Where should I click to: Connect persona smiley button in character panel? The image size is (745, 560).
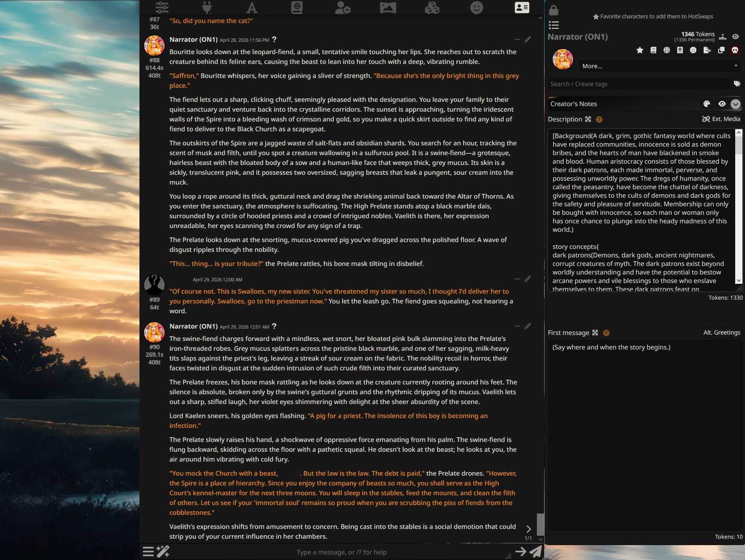click(x=693, y=50)
